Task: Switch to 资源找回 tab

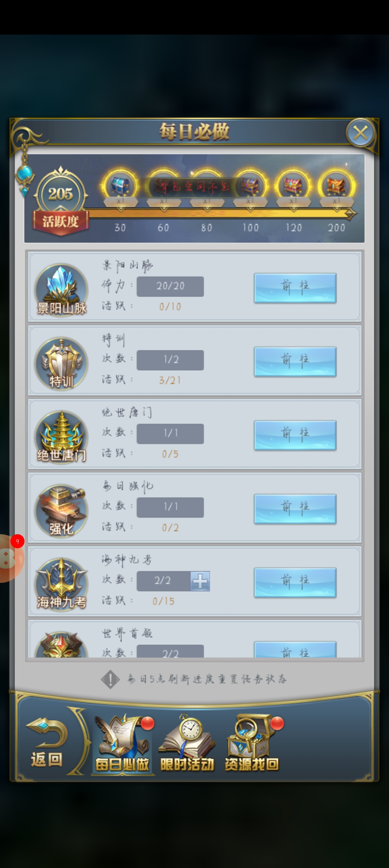Action: 252,743
